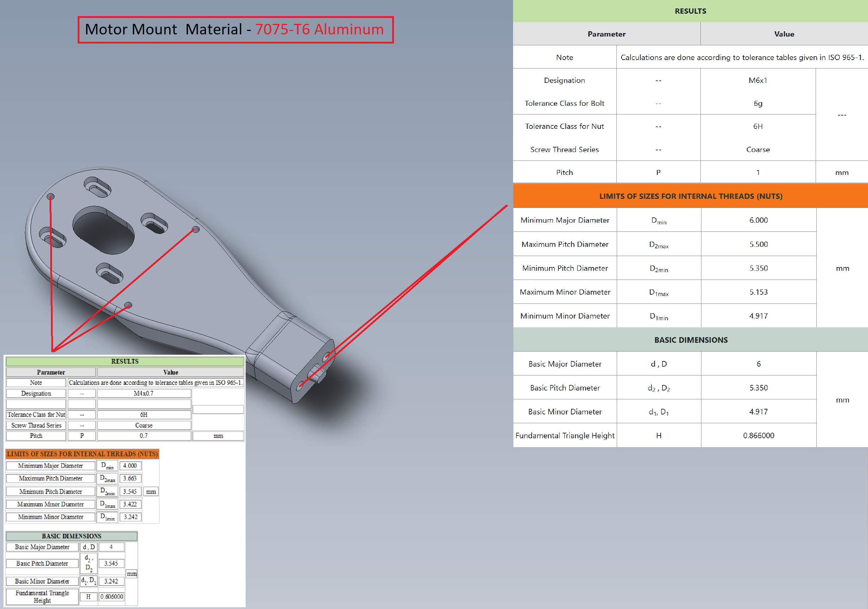Select the 0.7 pitch value in the small table
The height and width of the screenshot is (609, 868).
pos(144,436)
